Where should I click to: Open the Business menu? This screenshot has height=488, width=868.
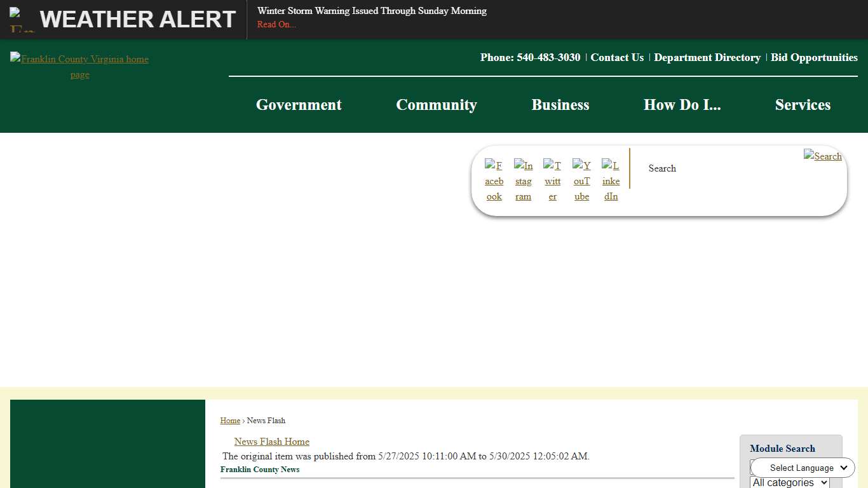click(560, 105)
